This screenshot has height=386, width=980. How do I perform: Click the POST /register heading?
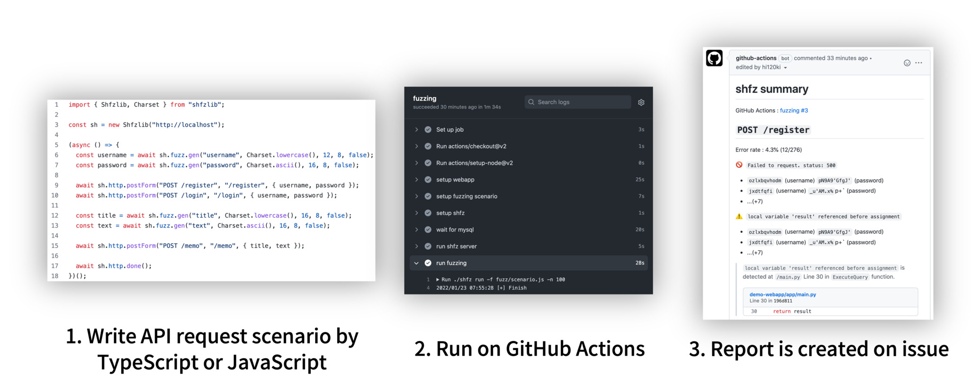click(x=773, y=130)
